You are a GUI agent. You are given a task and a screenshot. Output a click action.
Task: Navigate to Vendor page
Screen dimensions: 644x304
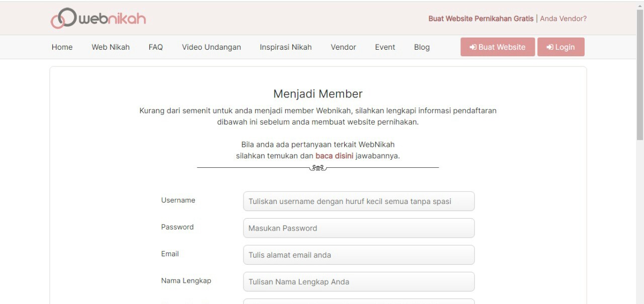coord(343,47)
